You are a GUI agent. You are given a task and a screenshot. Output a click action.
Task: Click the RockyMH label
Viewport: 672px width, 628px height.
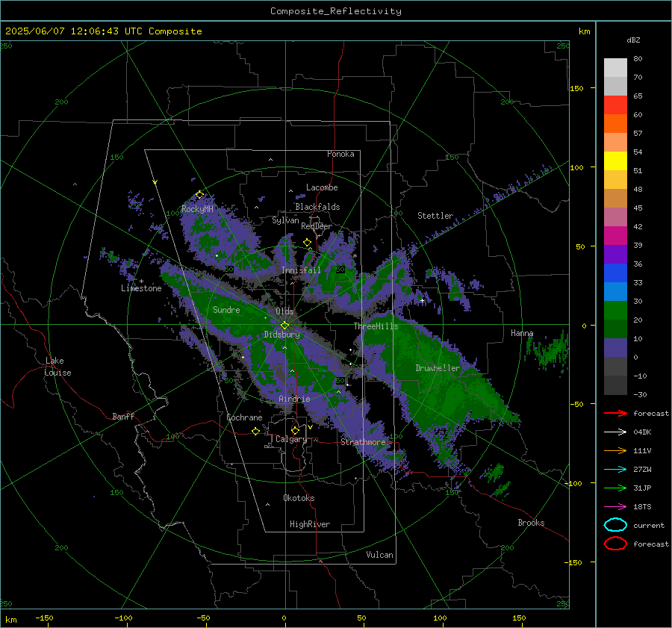pyautogui.click(x=197, y=209)
